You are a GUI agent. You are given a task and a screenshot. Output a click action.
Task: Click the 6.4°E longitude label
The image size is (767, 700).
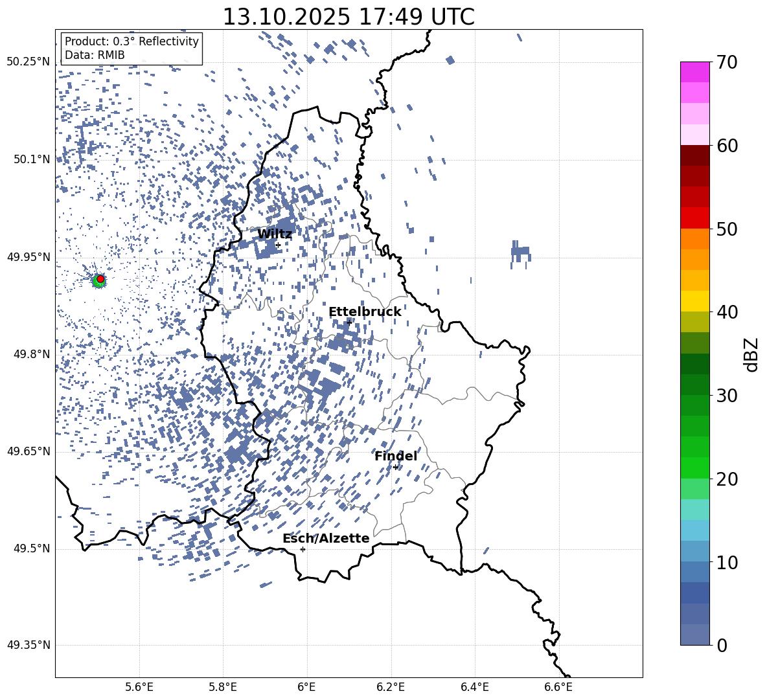click(474, 687)
